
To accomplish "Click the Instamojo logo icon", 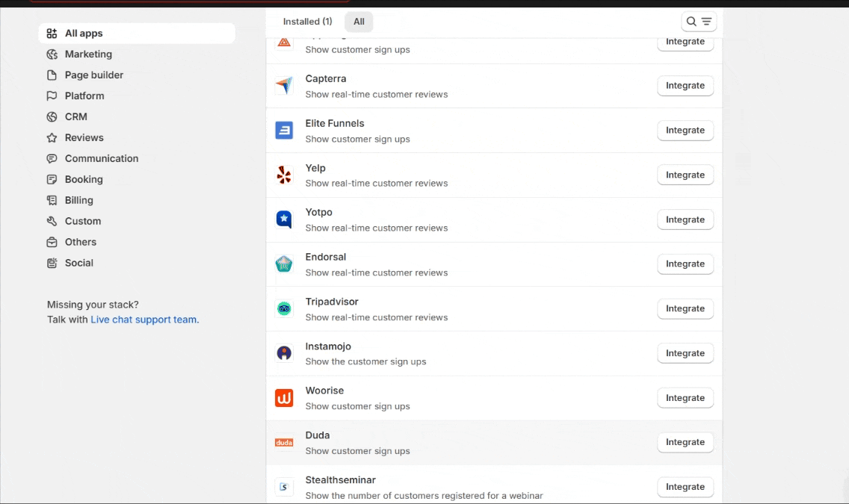I will coord(284,353).
